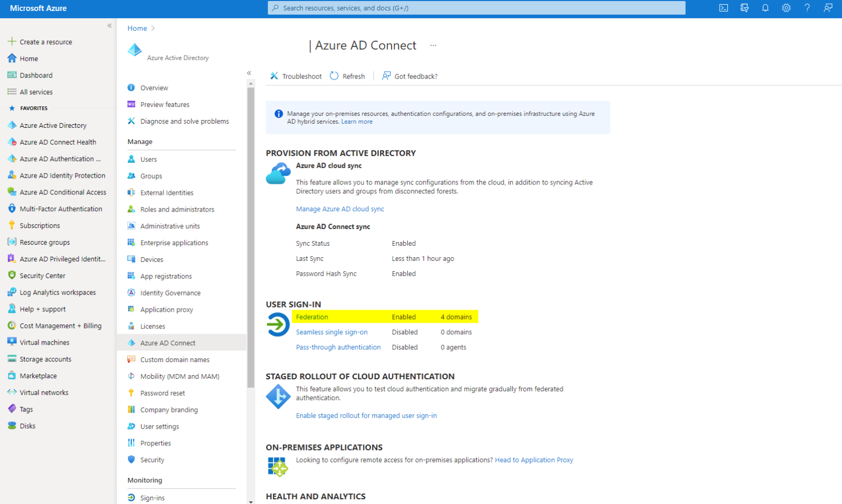The width and height of the screenshot is (842, 504).
Task: Click the Create a resource plus icon
Action: tap(12, 41)
